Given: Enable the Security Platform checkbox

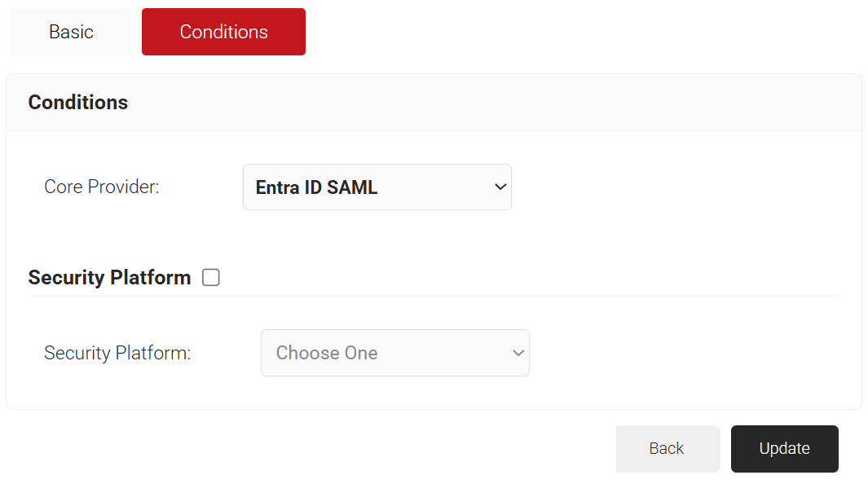Looking at the screenshot, I should coord(211,278).
